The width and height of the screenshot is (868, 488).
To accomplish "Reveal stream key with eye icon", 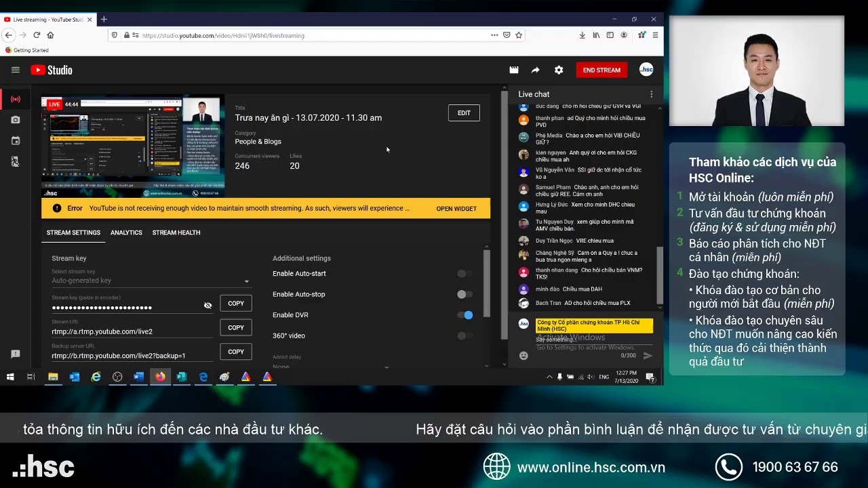I will [x=208, y=306].
